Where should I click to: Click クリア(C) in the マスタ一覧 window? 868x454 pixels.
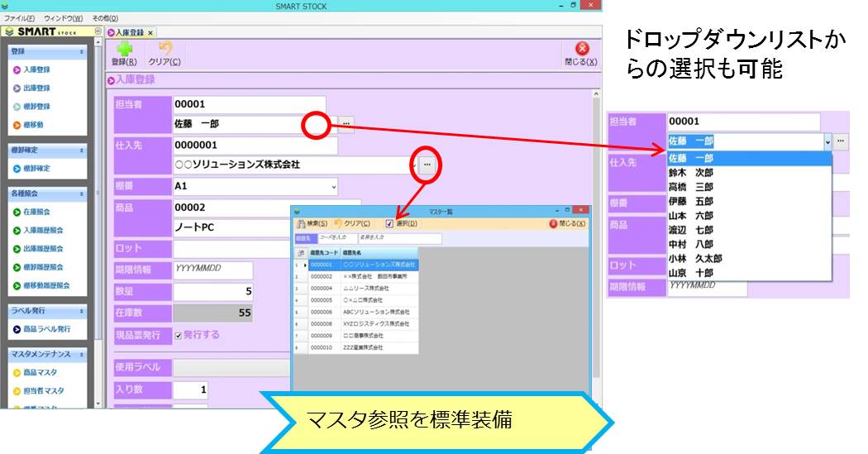[352, 223]
